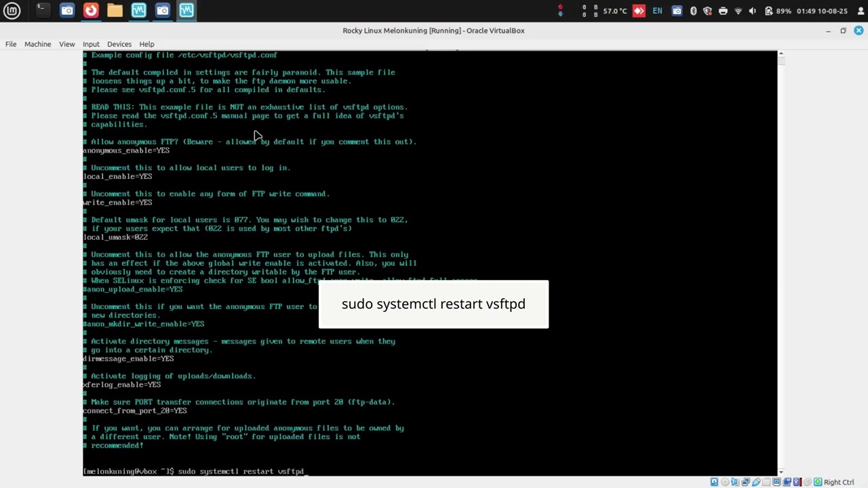Click VirtualBox CPU virtualization indicator
This screenshot has width=868, height=488.
click(x=797, y=482)
